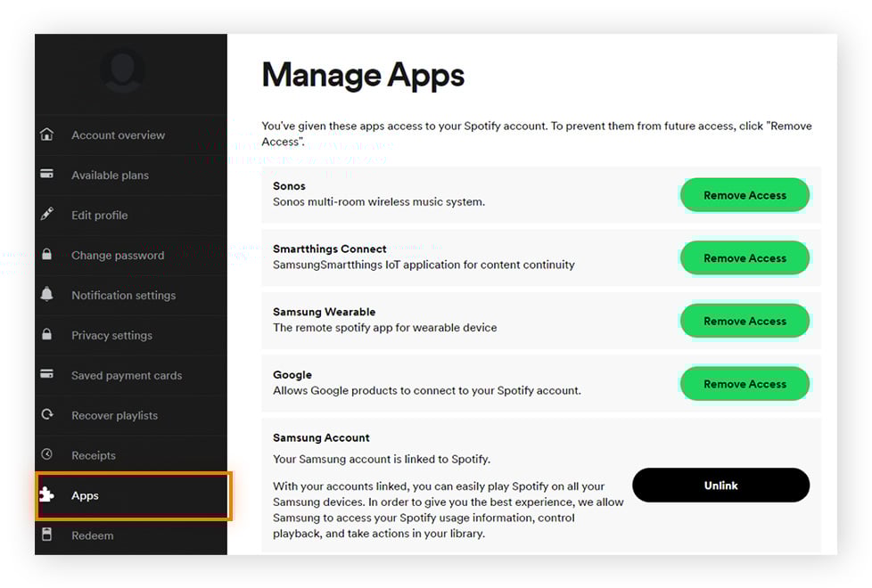Click the refresh icon beside Recover playlists
Image resolution: width=872 pixels, height=588 pixels.
(x=46, y=414)
